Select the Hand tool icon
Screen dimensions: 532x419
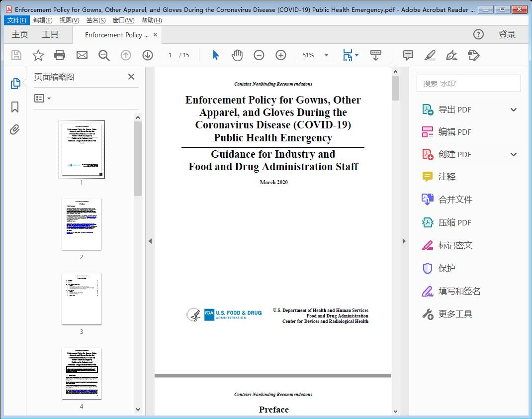(237, 55)
